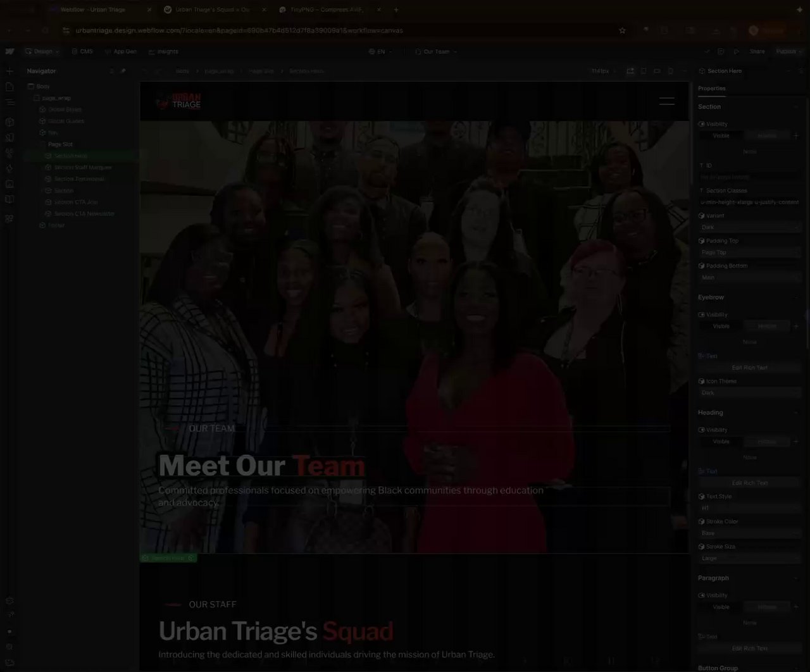Open the Assets image icon in left sidebar

[9, 184]
